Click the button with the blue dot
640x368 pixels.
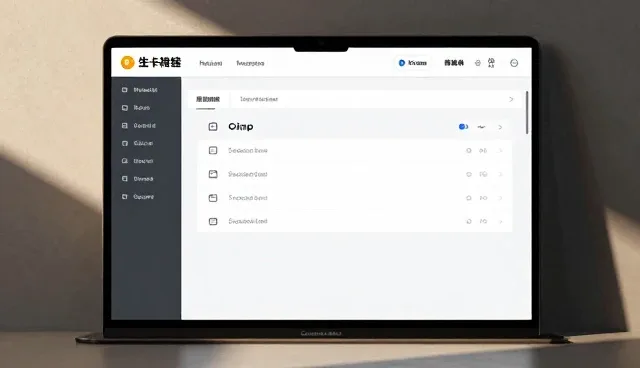[412, 63]
